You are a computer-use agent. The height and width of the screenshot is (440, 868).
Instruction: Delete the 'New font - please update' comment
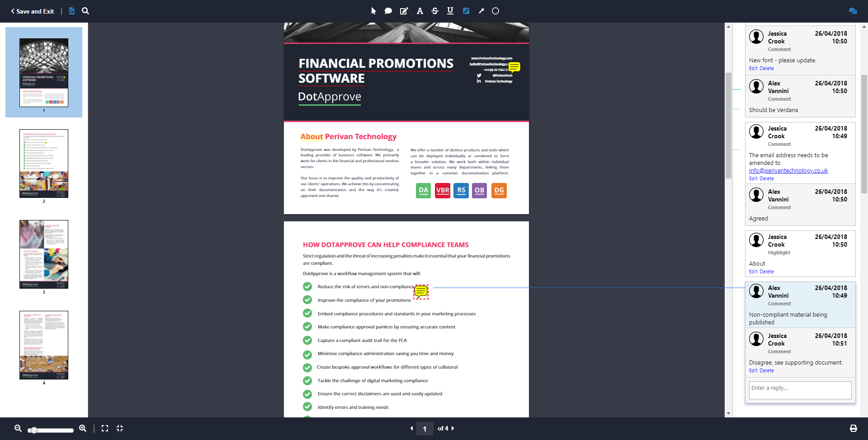(x=767, y=68)
